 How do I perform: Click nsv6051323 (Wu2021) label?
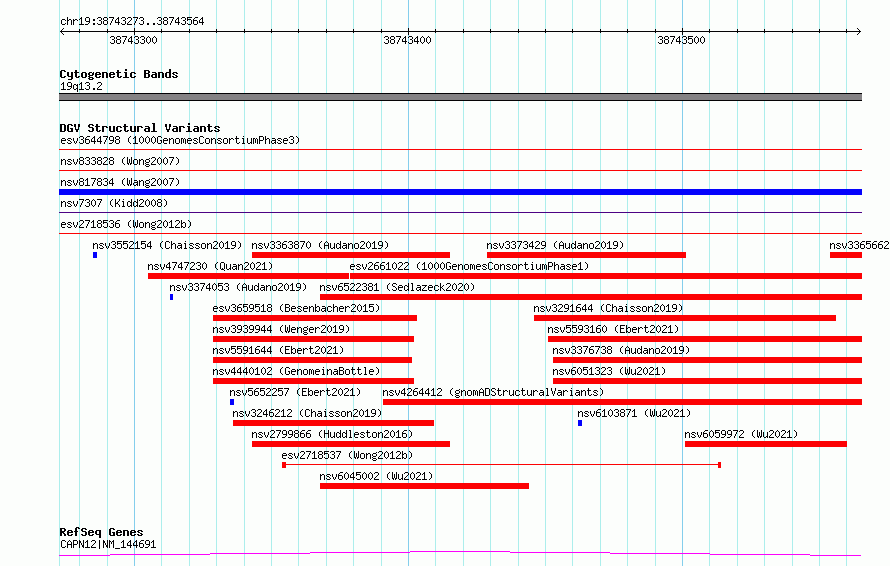609,371
